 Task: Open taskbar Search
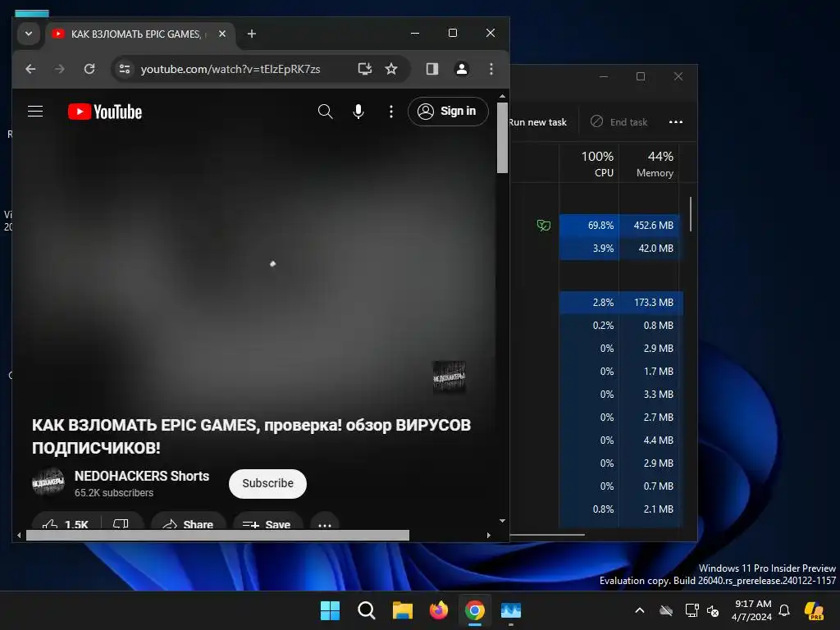click(367, 610)
